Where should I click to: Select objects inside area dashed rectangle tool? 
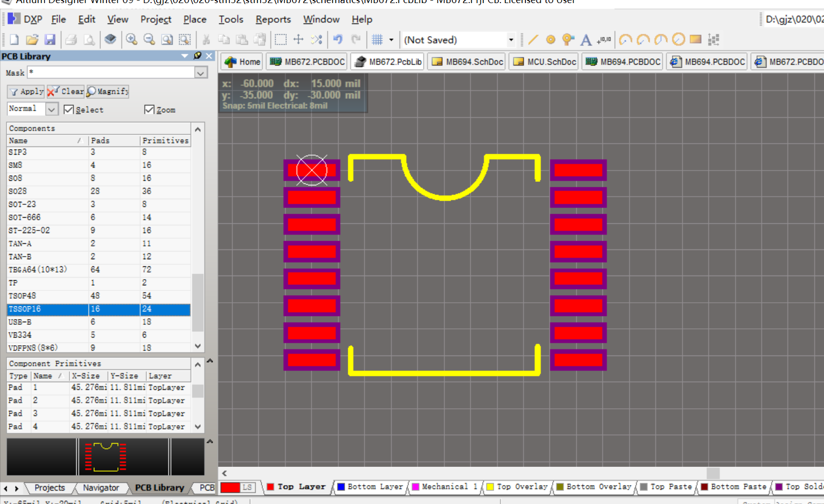[281, 39]
